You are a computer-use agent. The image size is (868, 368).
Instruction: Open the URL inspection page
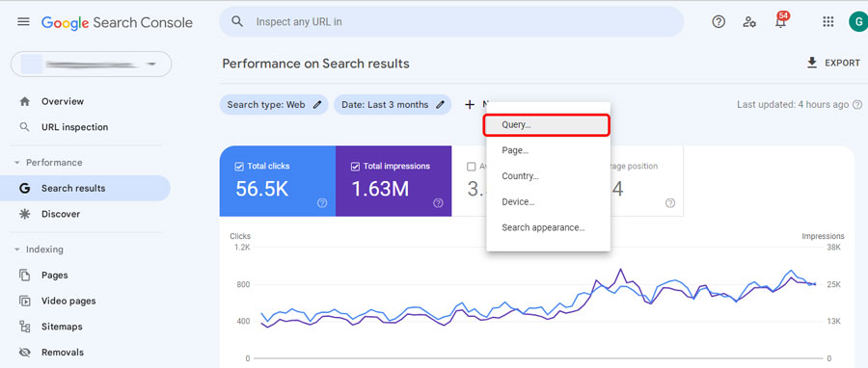tap(74, 127)
